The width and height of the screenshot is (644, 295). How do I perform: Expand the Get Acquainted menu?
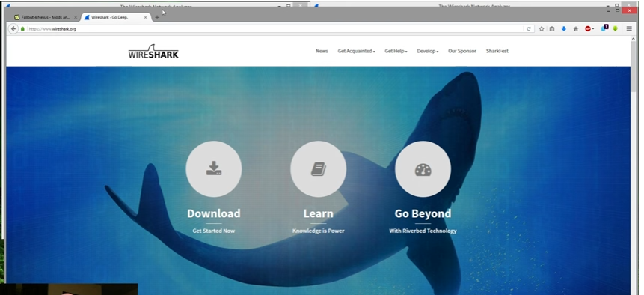(x=356, y=51)
